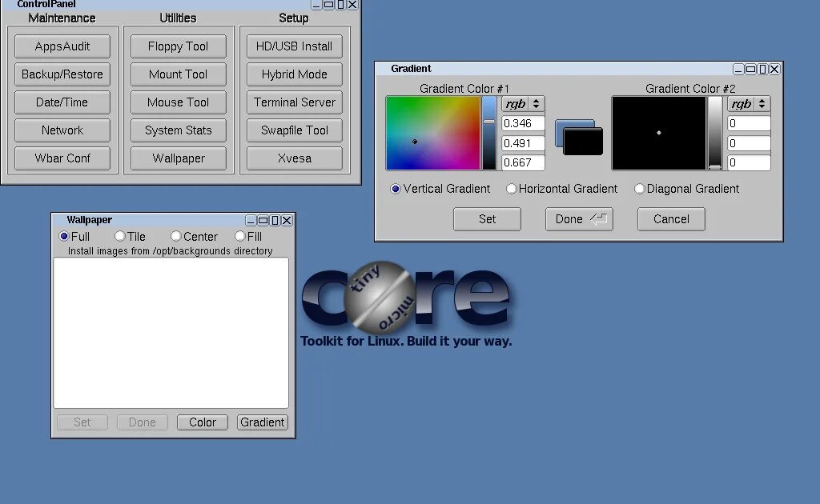Viewport: 820px width, 504px height.
Task: Close the Wallpaper window
Action: pos(287,221)
